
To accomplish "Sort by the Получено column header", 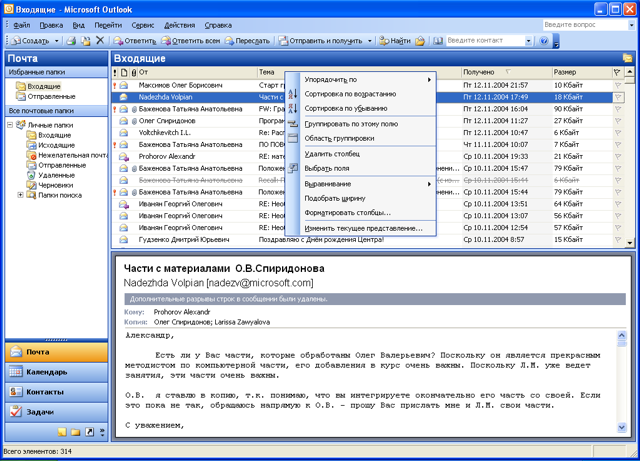I will coord(507,72).
